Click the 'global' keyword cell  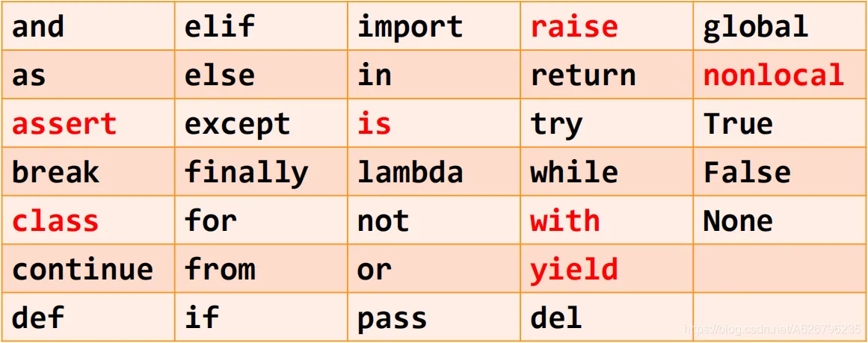[780, 26]
